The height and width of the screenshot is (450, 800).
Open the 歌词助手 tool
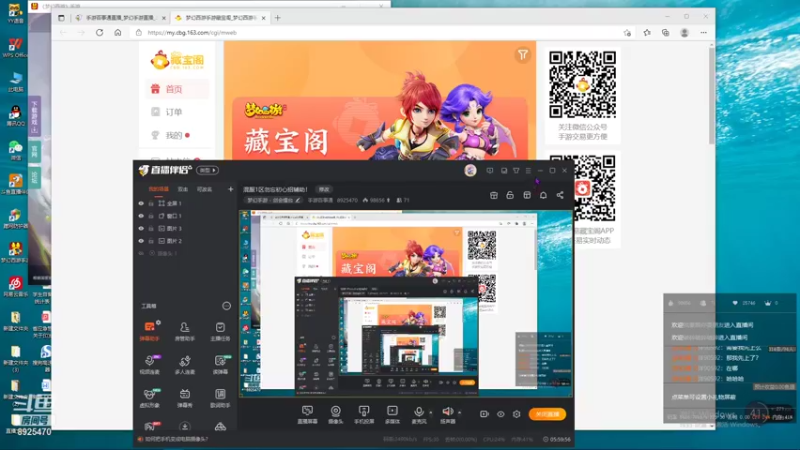(x=220, y=397)
